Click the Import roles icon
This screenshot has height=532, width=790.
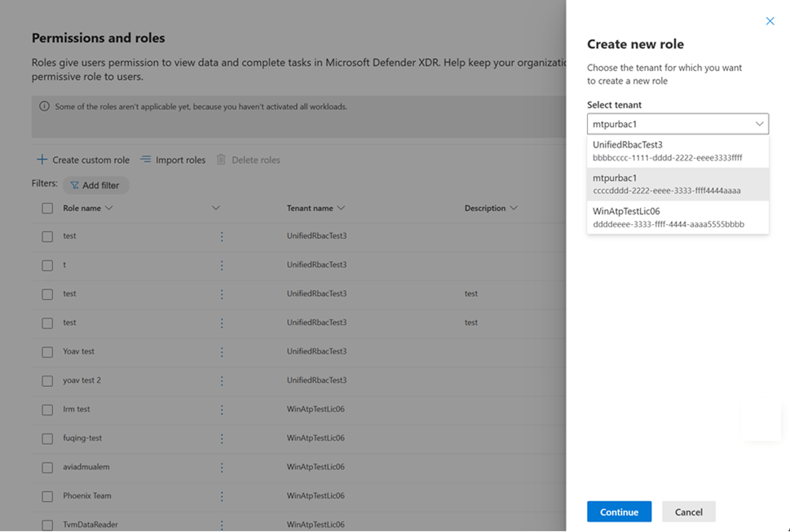[x=146, y=160]
